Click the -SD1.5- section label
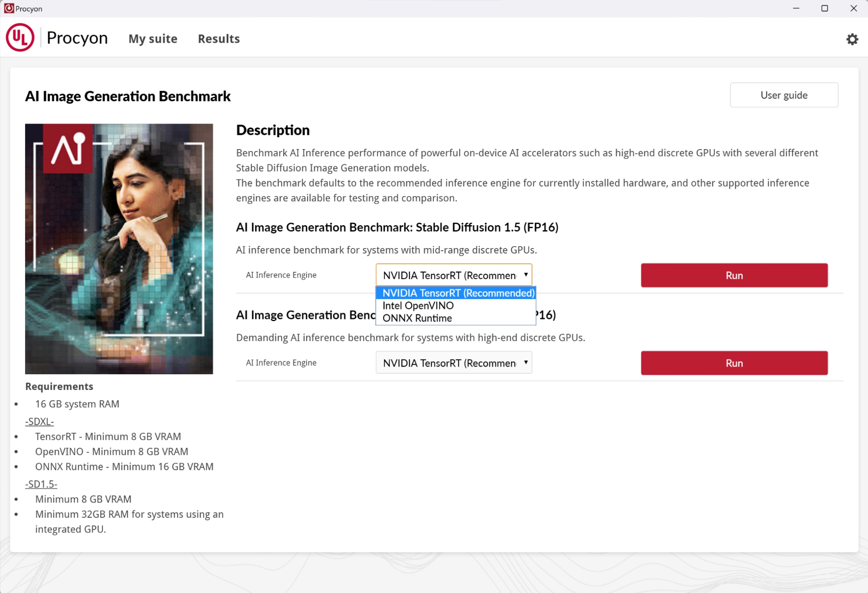This screenshot has height=593, width=868. coord(41,484)
